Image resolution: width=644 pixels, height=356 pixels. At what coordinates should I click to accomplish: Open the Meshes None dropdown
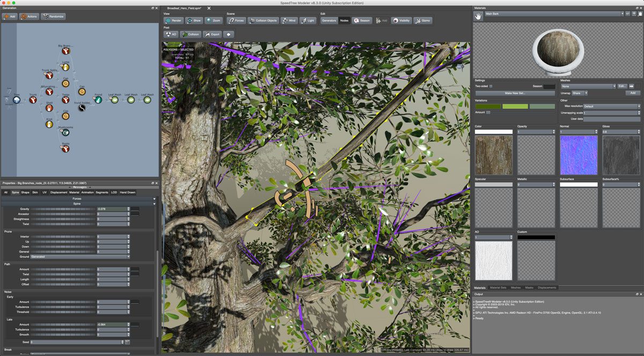coord(588,86)
